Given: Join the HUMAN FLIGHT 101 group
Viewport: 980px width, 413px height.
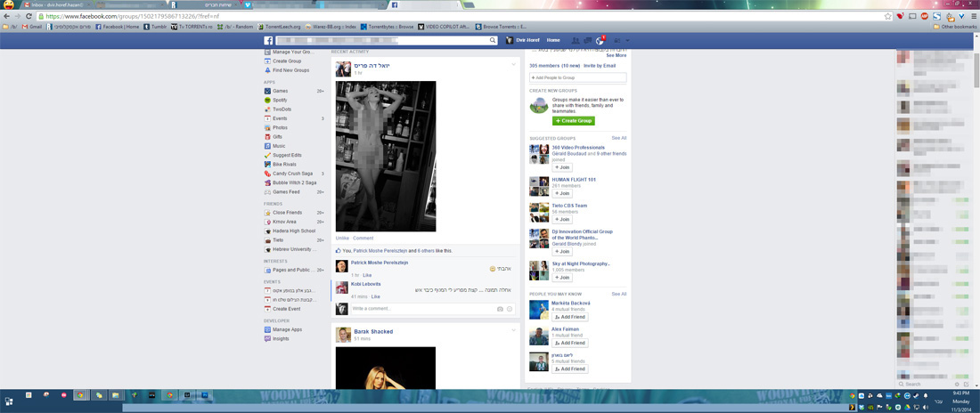Looking at the screenshot, I should coord(561,193).
